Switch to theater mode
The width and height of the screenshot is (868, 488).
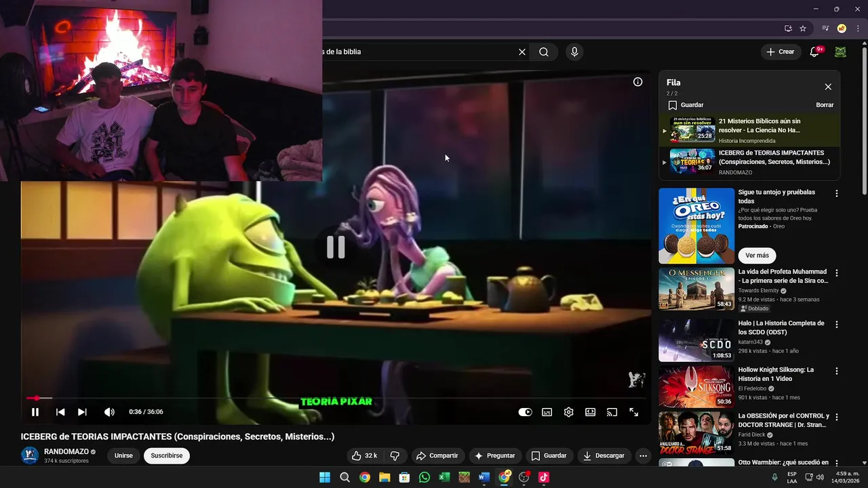[590, 411]
